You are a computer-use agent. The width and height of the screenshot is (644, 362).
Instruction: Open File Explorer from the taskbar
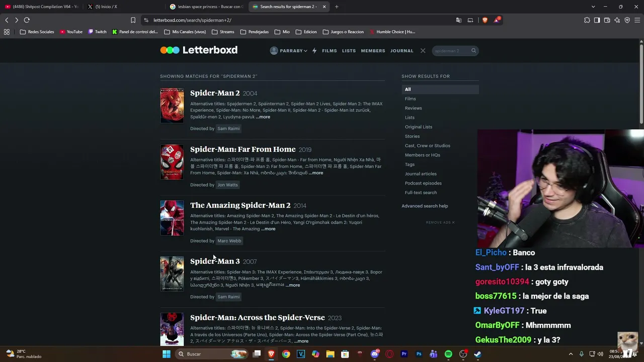(x=330, y=354)
